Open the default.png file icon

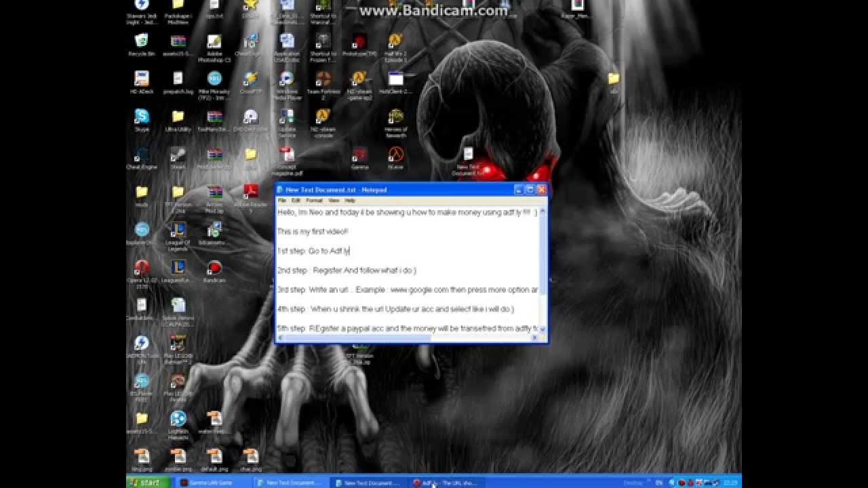pos(214,460)
